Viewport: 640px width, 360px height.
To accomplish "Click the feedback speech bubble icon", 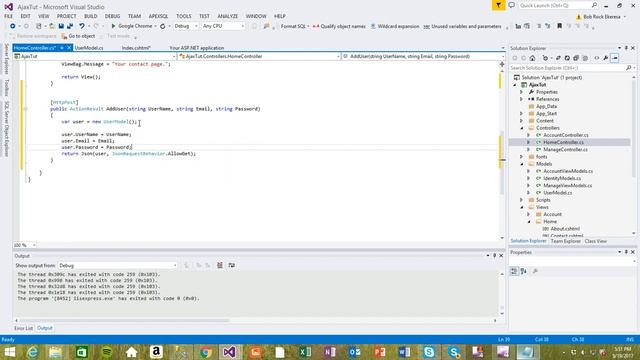I will (x=511, y=5).
